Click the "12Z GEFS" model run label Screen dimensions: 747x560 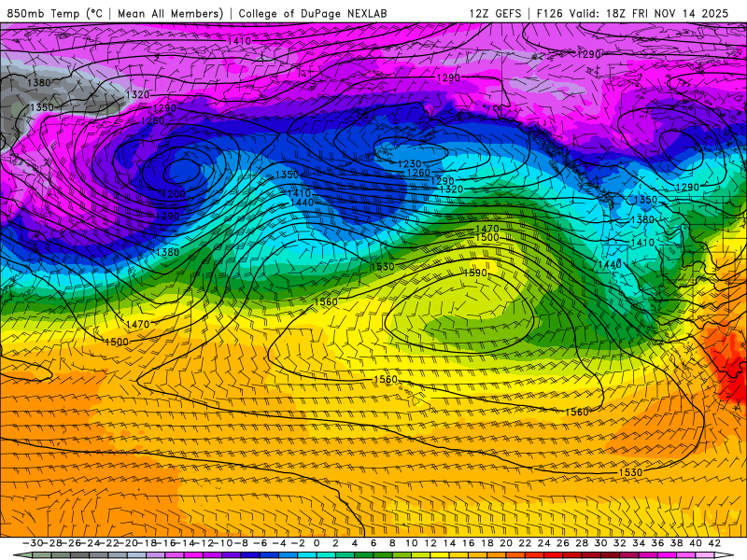tap(496, 13)
